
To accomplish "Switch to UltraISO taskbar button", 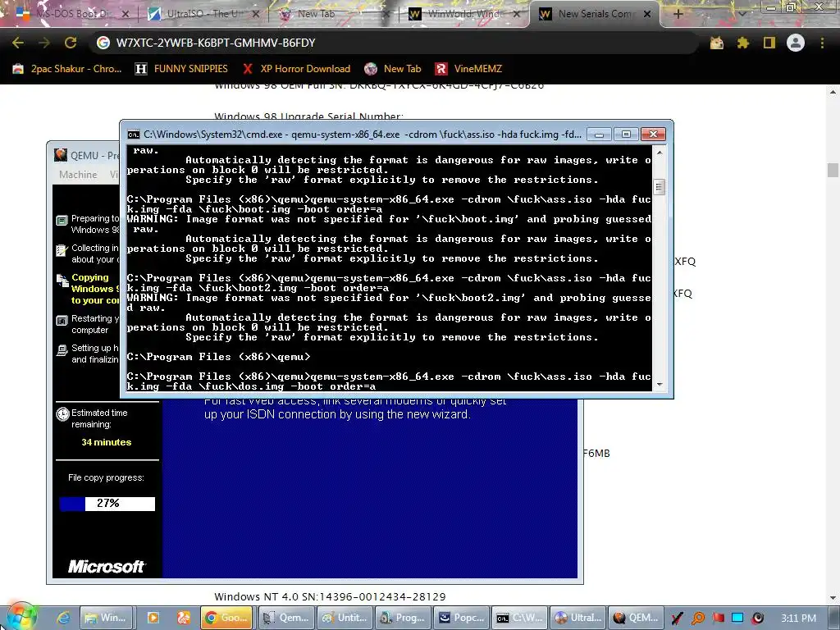I will click(x=579, y=618).
